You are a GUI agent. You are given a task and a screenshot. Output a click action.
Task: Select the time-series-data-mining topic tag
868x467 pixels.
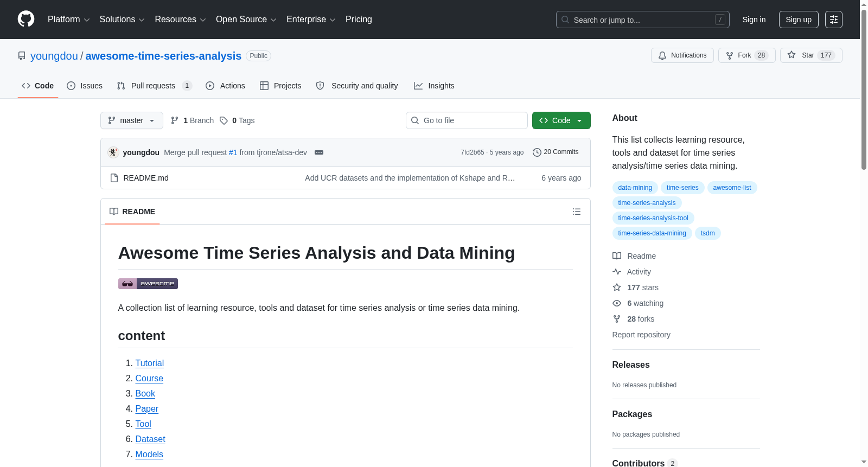click(x=652, y=233)
